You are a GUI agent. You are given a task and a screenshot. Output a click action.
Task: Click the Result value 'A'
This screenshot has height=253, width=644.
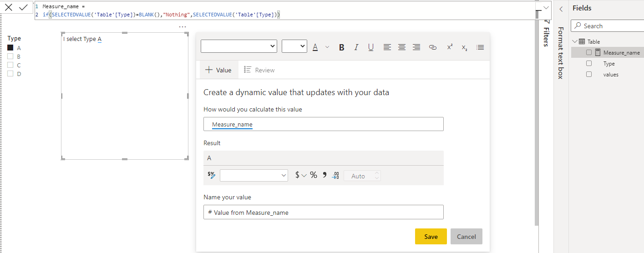(209, 158)
